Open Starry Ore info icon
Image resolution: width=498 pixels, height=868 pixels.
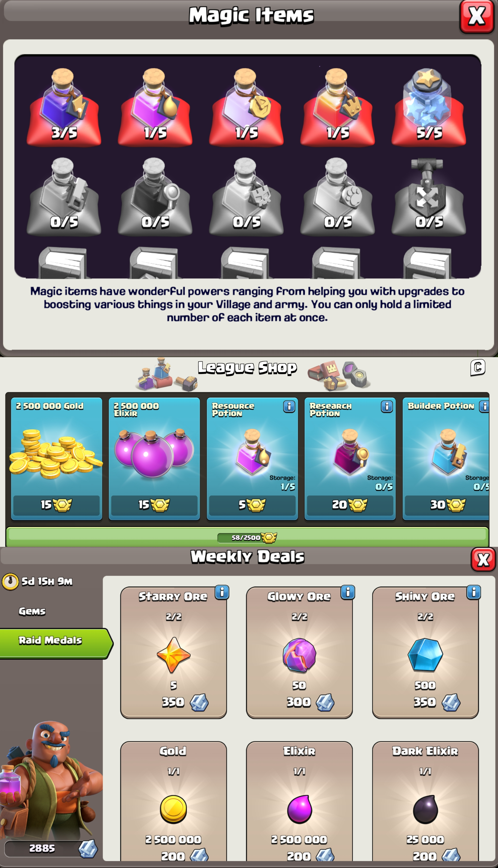click(x=222, y=592)
